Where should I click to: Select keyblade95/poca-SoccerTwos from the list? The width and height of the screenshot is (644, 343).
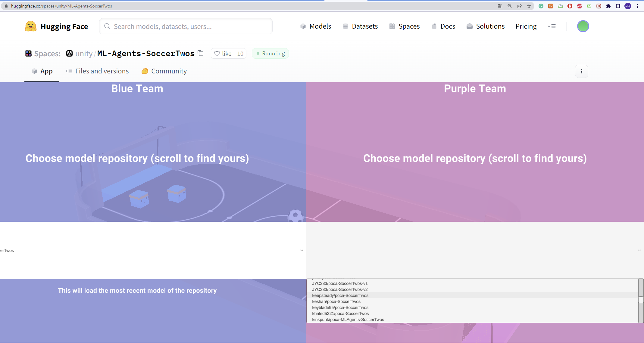pos(340,307)
